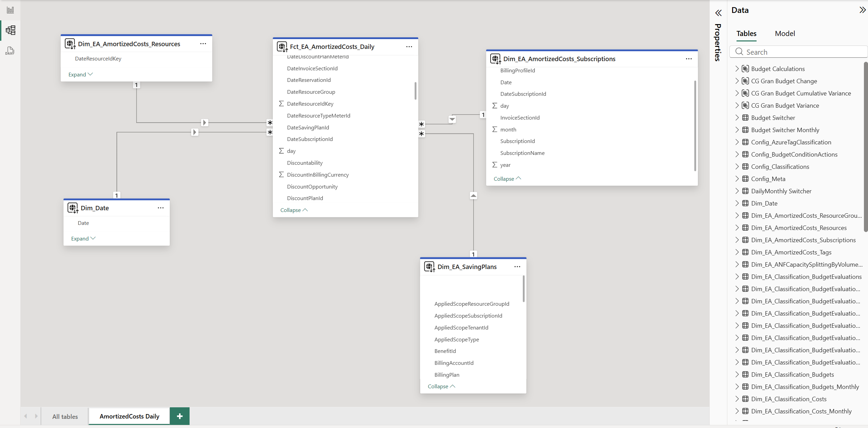Collapse the Data pane with double chevron

click(x=862, y=10)
